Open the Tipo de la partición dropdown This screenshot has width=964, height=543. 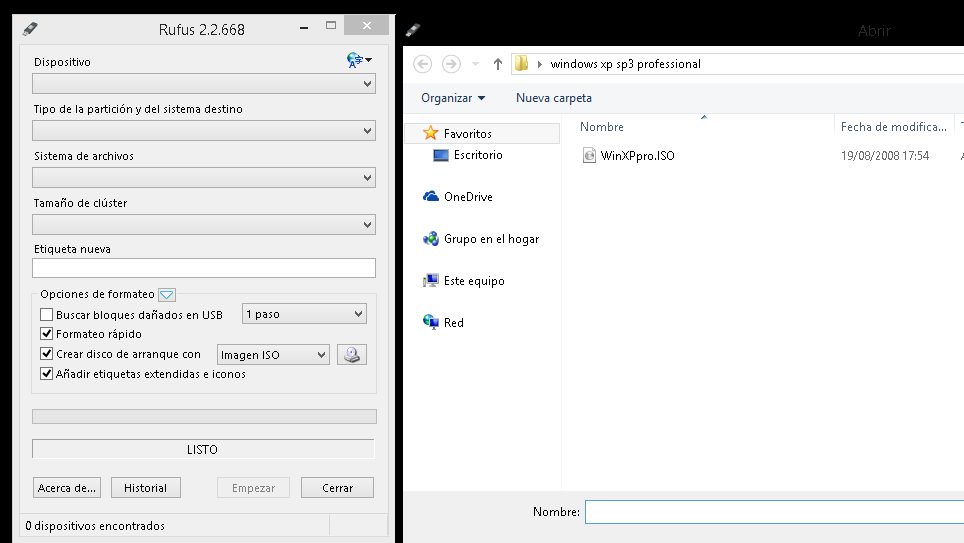click(x=203, y=130)
